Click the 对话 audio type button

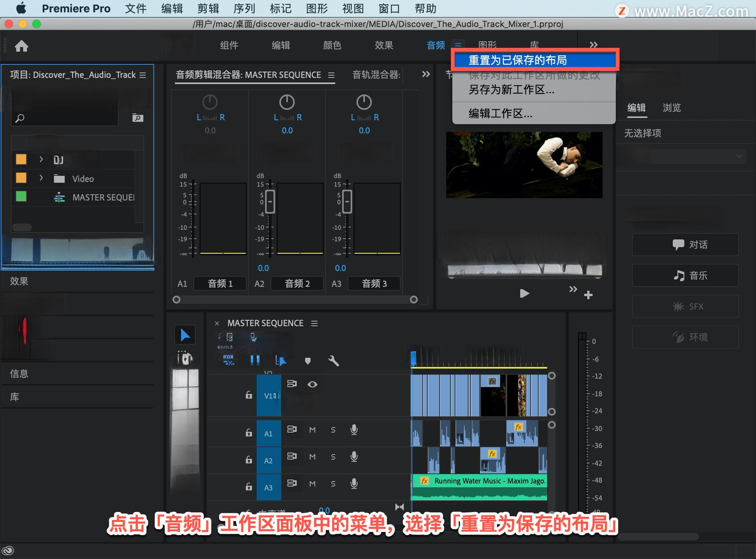pos(685,245)
